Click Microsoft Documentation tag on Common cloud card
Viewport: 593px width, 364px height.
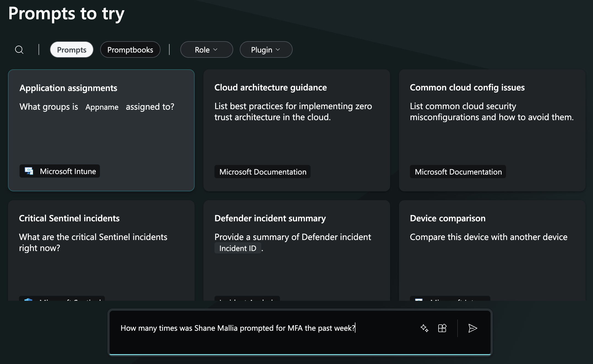click(x=458, y=172)
